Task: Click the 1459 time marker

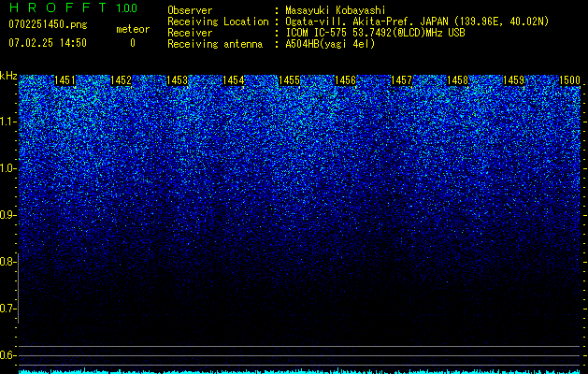Action: click(514, 80)
